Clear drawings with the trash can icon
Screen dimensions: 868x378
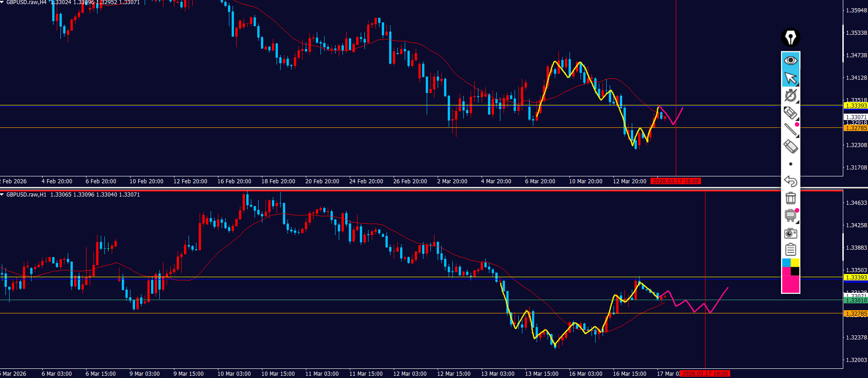pyautogui.click(x=790, y=198)
